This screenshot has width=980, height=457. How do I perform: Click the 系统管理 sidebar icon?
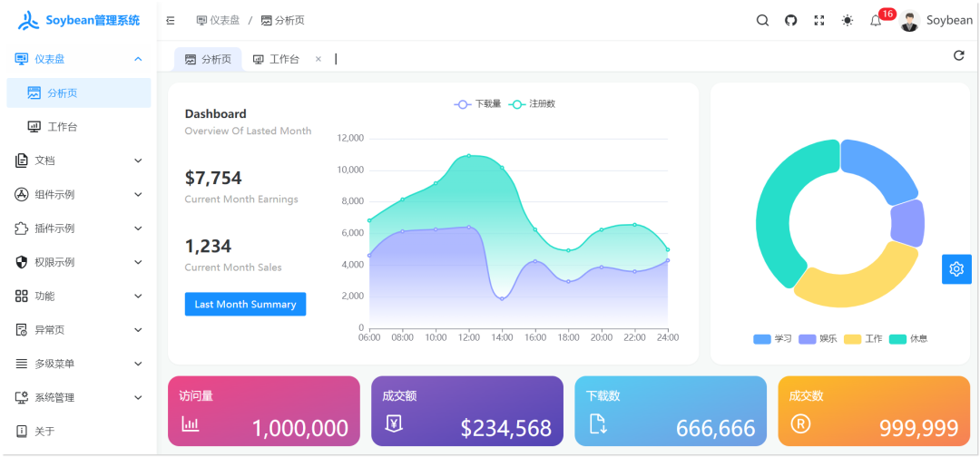click(21, 397)
